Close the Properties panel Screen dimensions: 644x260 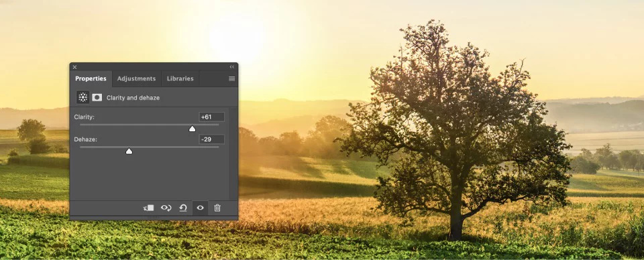pos(74,67)
